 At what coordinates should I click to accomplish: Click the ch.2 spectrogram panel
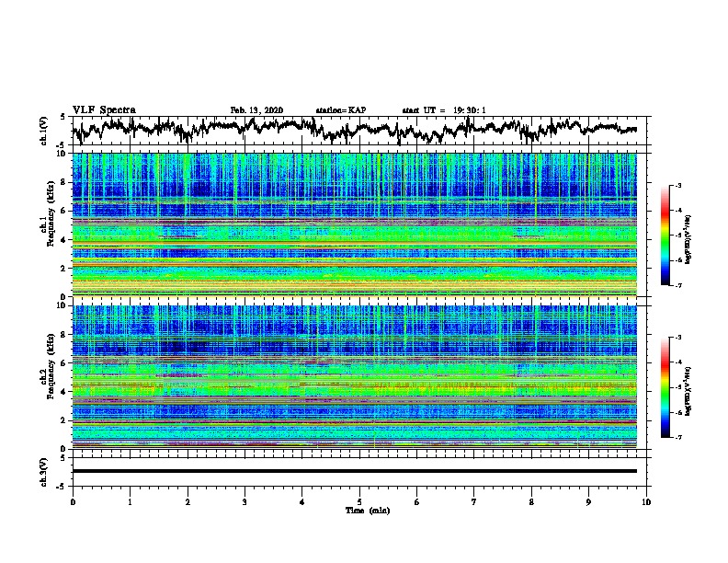point(354,377)
